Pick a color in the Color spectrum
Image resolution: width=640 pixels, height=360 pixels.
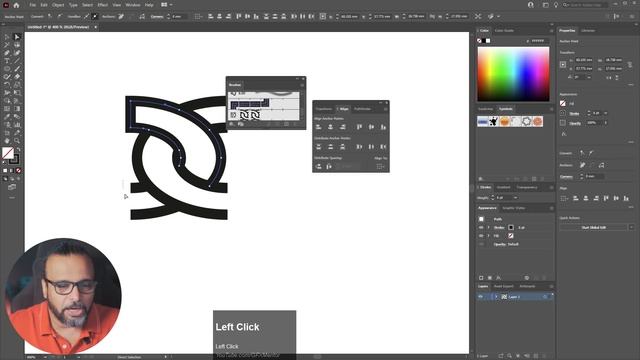tap(513, 74)
